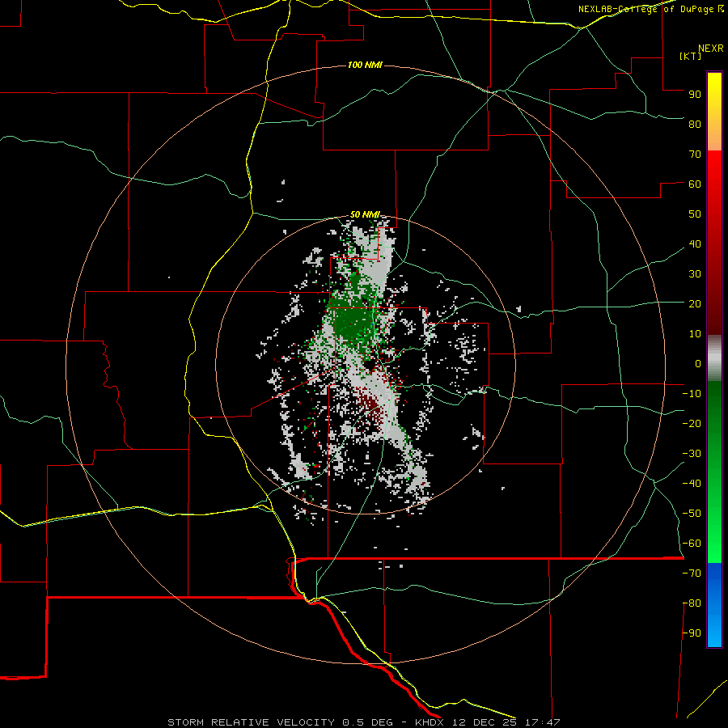Image resolution: width=728 pixels, height=728 pixels.
Task: Click the -30 scale value
Action: (692, 454)
